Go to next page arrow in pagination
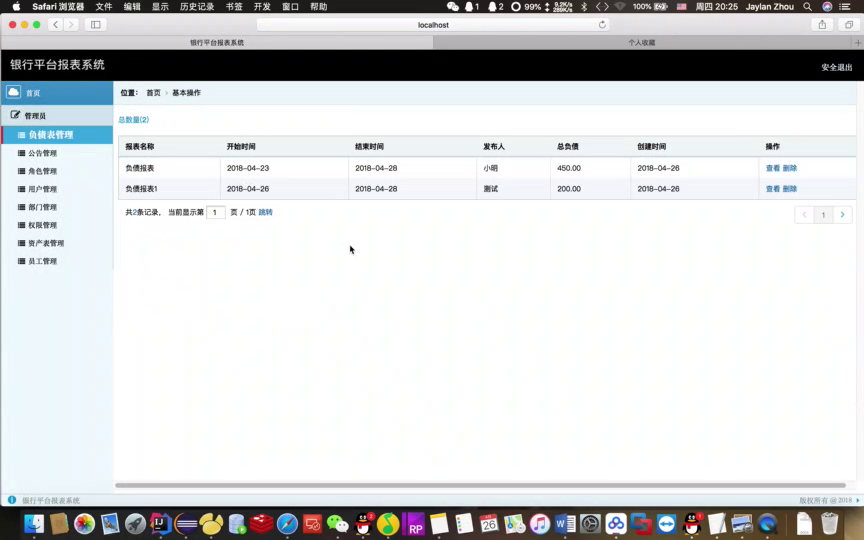 point(842,214)
